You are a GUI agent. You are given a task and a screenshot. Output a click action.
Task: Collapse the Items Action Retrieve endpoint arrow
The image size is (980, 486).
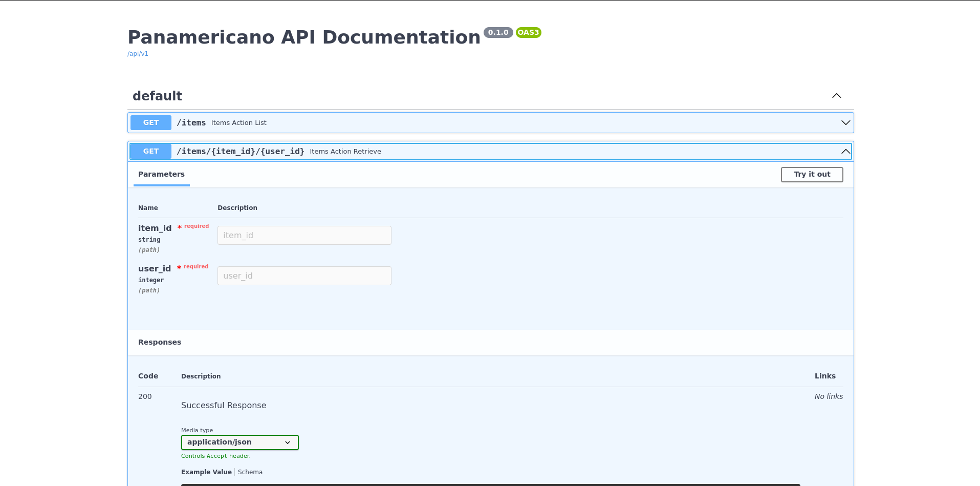tap(845, 152)
